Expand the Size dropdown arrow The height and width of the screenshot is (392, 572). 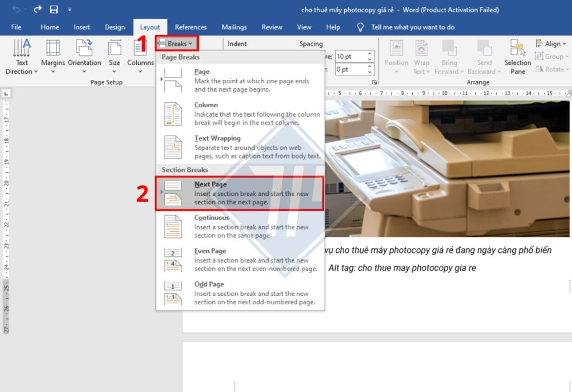pyautogui.click(x=115, y=72)
